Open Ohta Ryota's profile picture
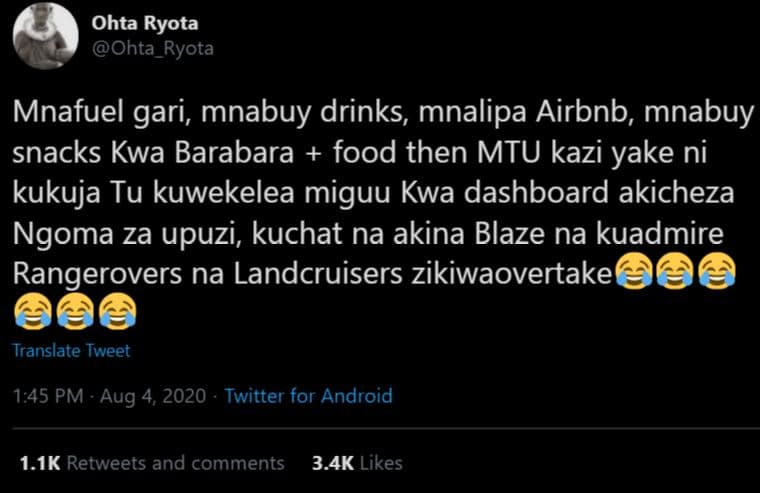Image resolution: width=760 pixels, height=493 pixels. (x=46, y=35)
